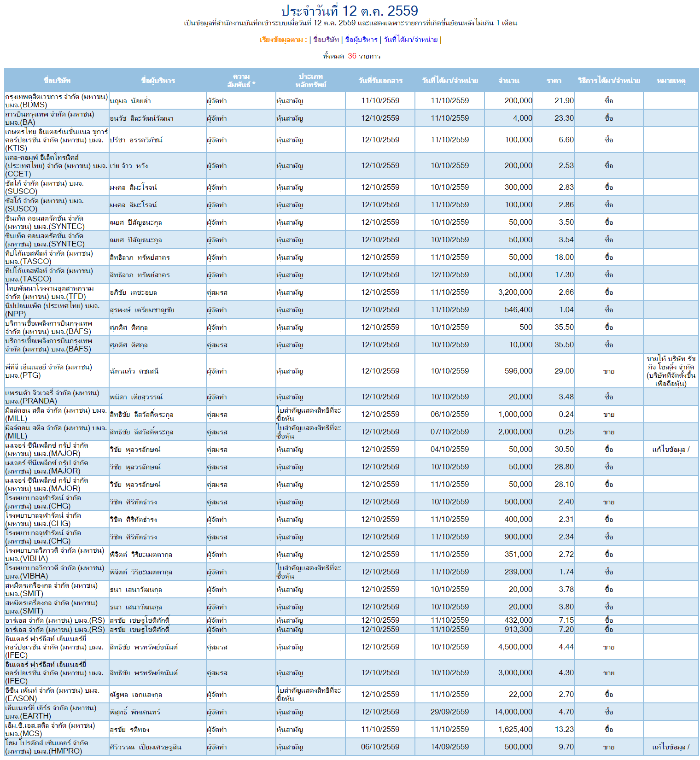The image size is (700, 760).
Task: Click the price 13.23
Action: click(x=564, y=730)
